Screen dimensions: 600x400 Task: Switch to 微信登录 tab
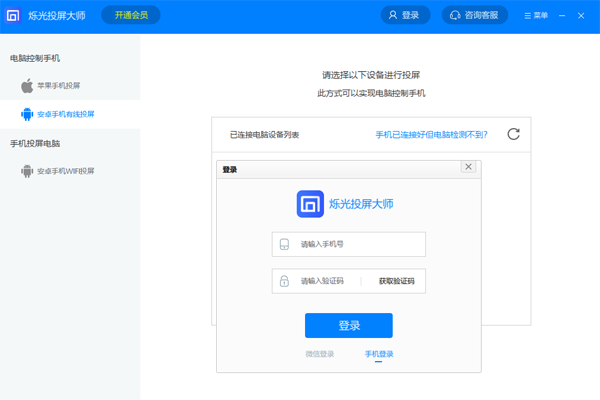coord(320,354)
